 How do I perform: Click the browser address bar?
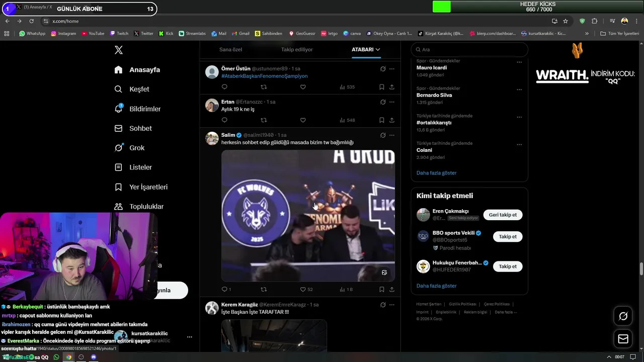click(296, 21)
